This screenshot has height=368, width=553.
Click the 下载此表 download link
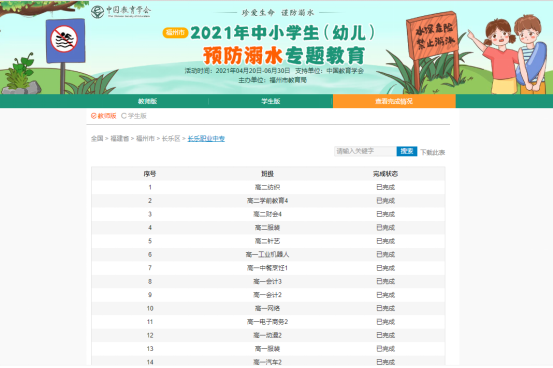point(432,152)
